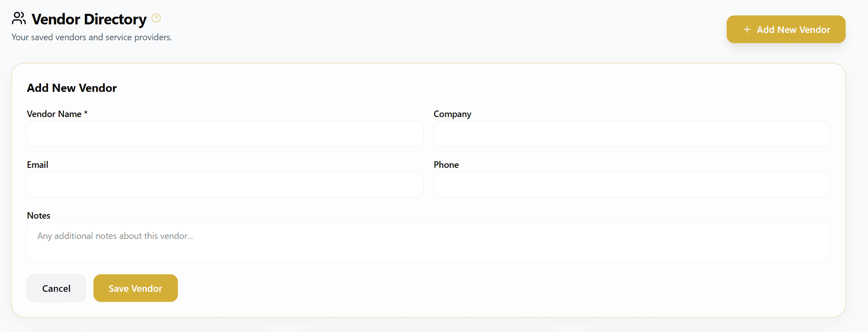This screenshot has height=332, width=868.
Task: Focus the Vendor Name input field
Action: click(225, 134)
